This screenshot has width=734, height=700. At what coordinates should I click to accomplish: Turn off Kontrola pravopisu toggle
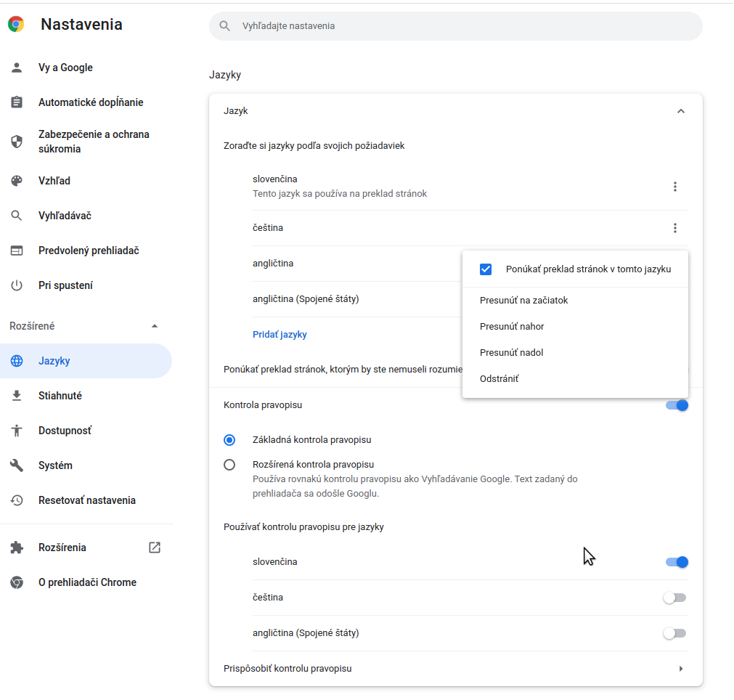pos(676,405)
